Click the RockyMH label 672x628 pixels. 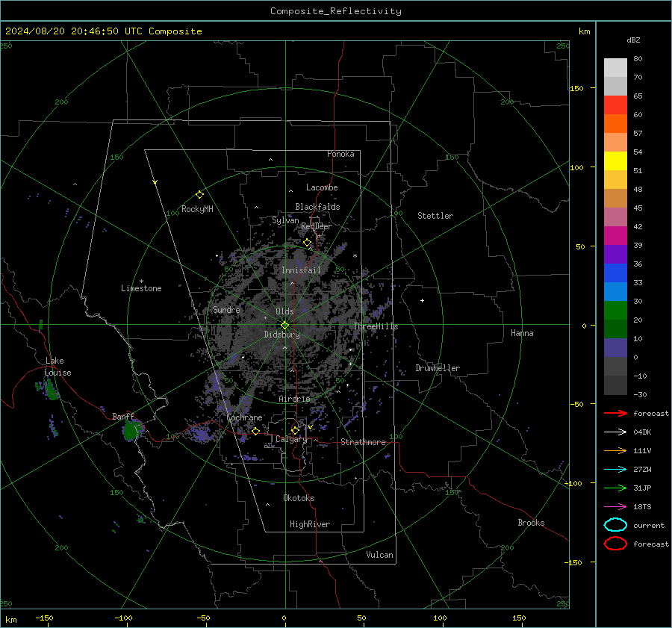point(197,209)
